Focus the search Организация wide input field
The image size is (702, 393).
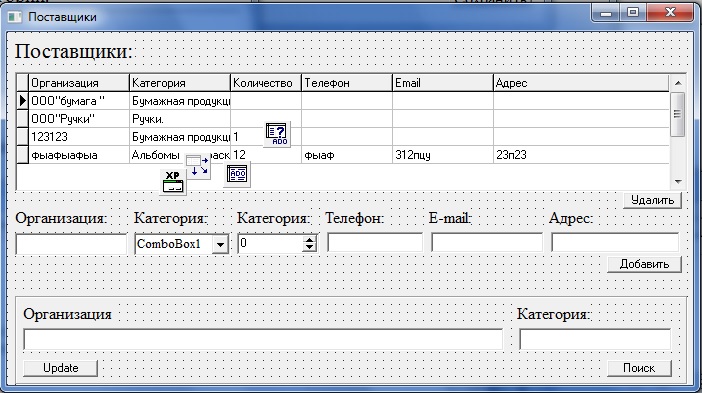pyautogui.click(x=263, y=339)
